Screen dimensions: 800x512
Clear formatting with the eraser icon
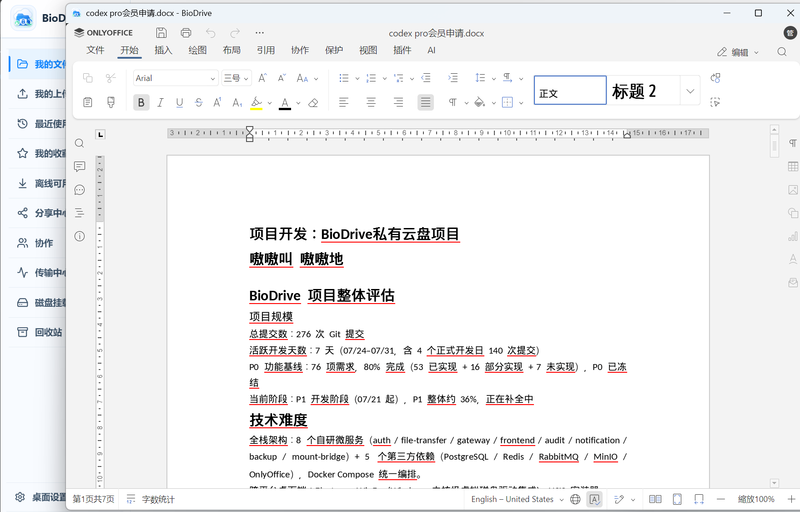313,103
